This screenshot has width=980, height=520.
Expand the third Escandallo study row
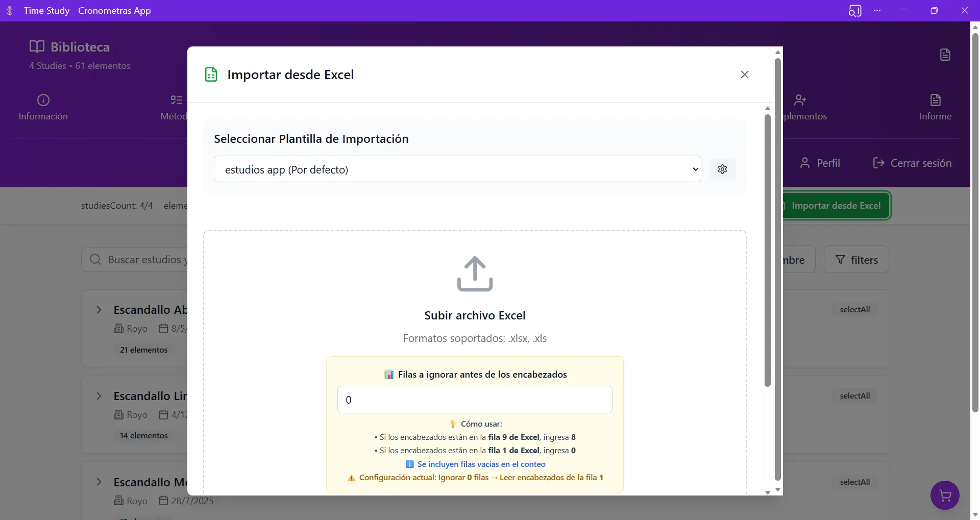click(99, 482)
